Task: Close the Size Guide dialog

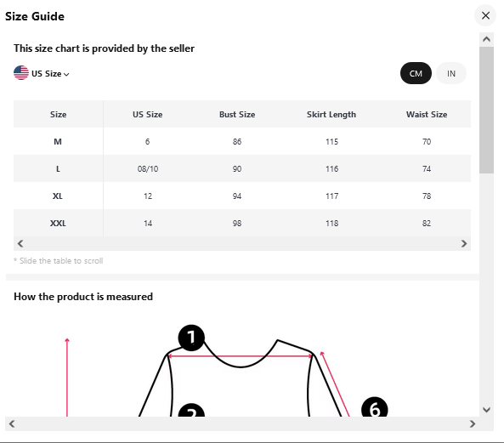Action: (x=485, y=15)
